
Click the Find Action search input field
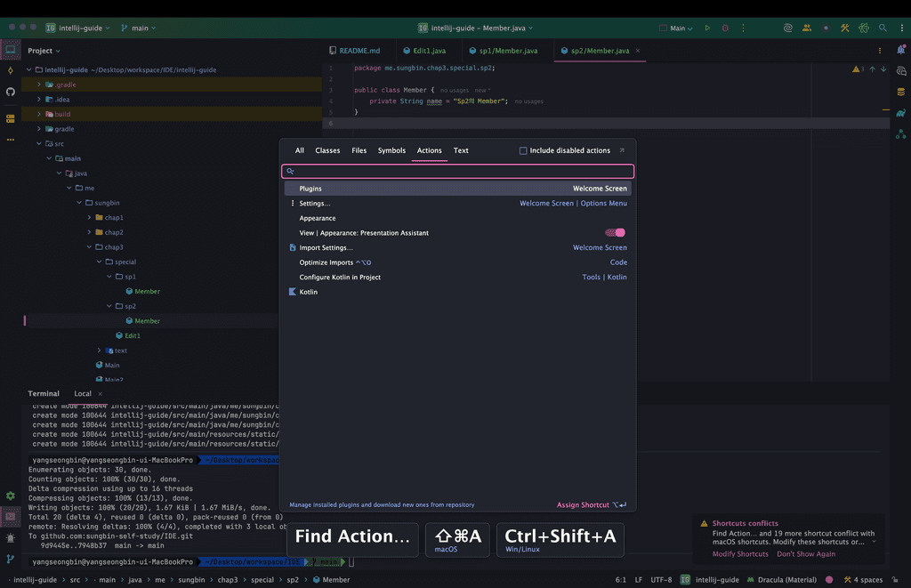point(458,171)
